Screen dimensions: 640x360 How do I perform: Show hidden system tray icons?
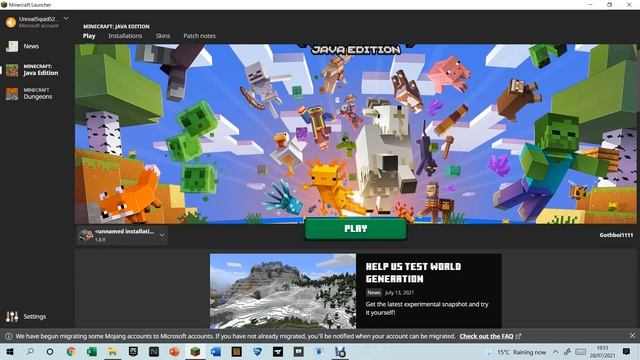tap(556, 352)
